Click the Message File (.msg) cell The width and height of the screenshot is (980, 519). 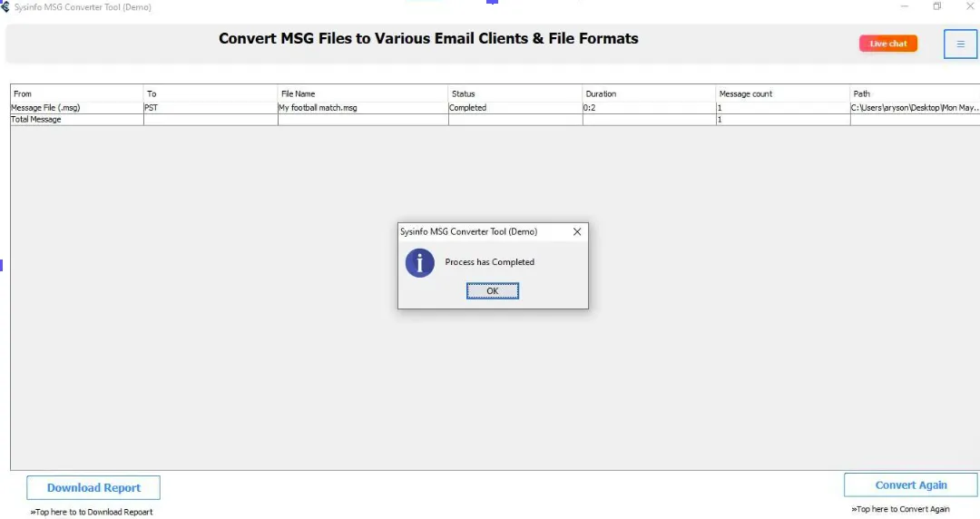tap(77, 108)
